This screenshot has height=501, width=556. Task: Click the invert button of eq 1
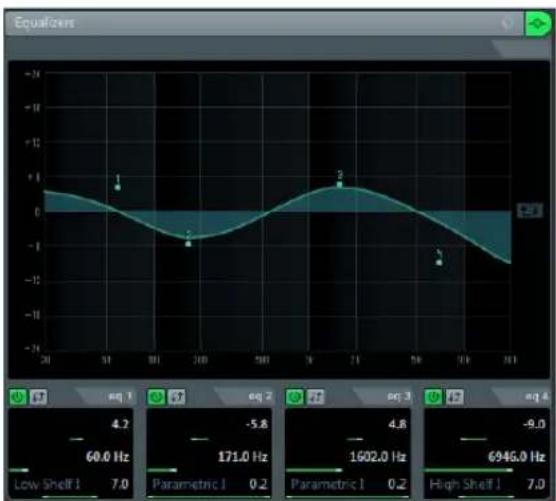point(38,397)
